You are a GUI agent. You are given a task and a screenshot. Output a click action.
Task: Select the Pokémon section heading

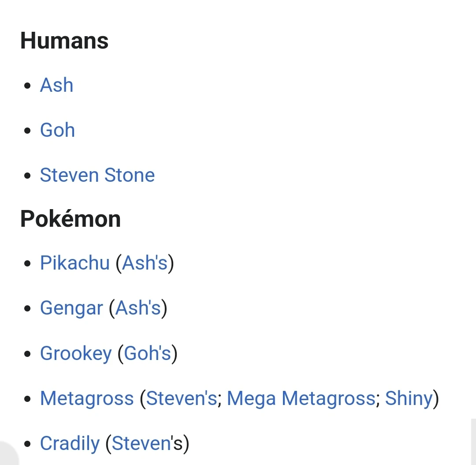pos(71,219)
